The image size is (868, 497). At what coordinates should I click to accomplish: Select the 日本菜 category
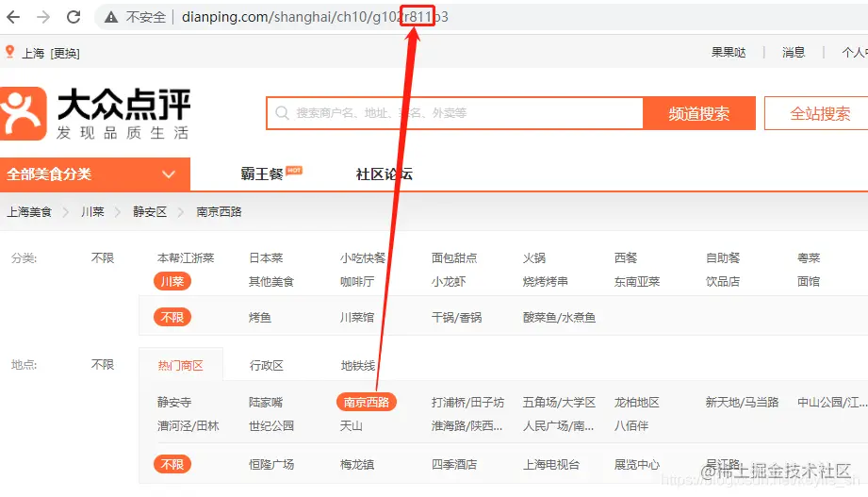click(266, 257)
